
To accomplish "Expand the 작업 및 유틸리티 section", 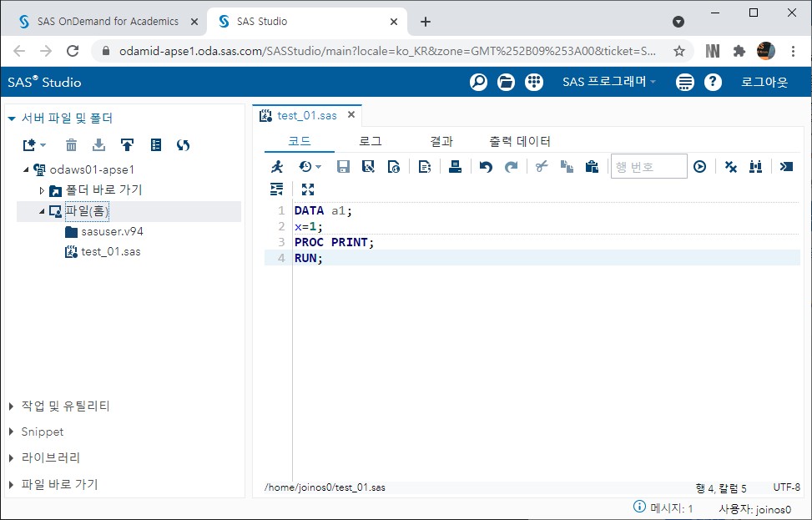I will pos(12,406).
